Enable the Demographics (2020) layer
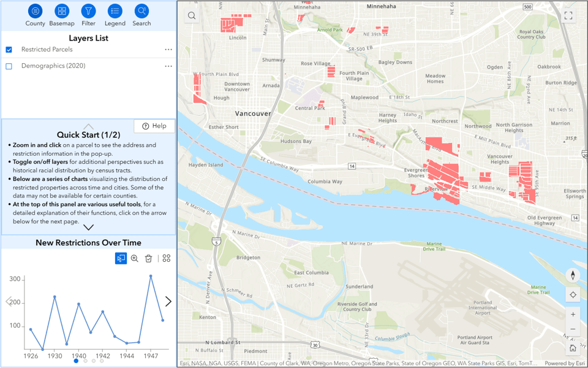Image resolution: width=588 pixels, height=368 pixels. [9, 66]
